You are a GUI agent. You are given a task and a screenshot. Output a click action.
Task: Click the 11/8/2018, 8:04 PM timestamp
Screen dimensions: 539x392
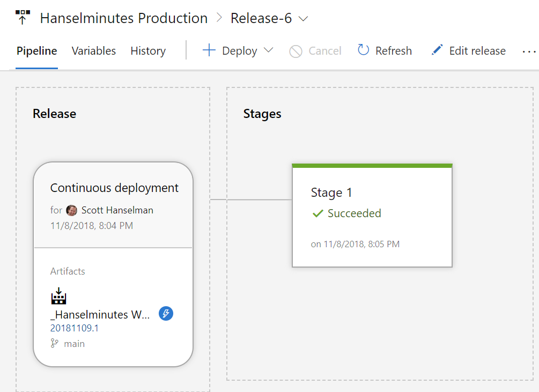(91, 226)
